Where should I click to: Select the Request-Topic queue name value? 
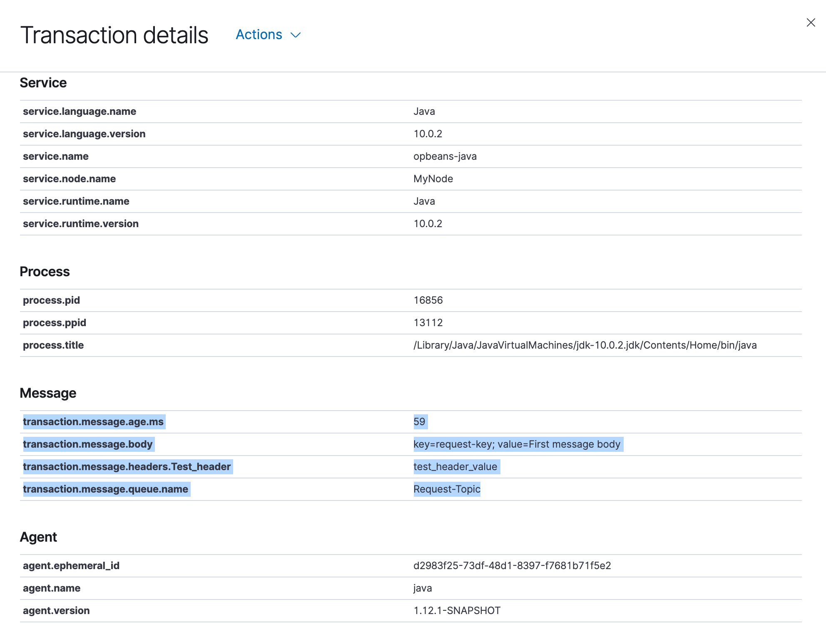click(447, 489)
